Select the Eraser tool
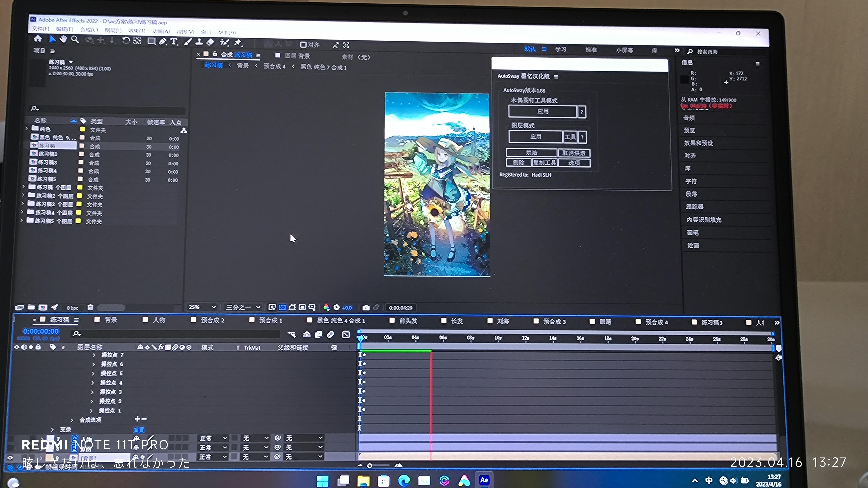This screenshot has width=868, height=488. [x=210, y=42]
